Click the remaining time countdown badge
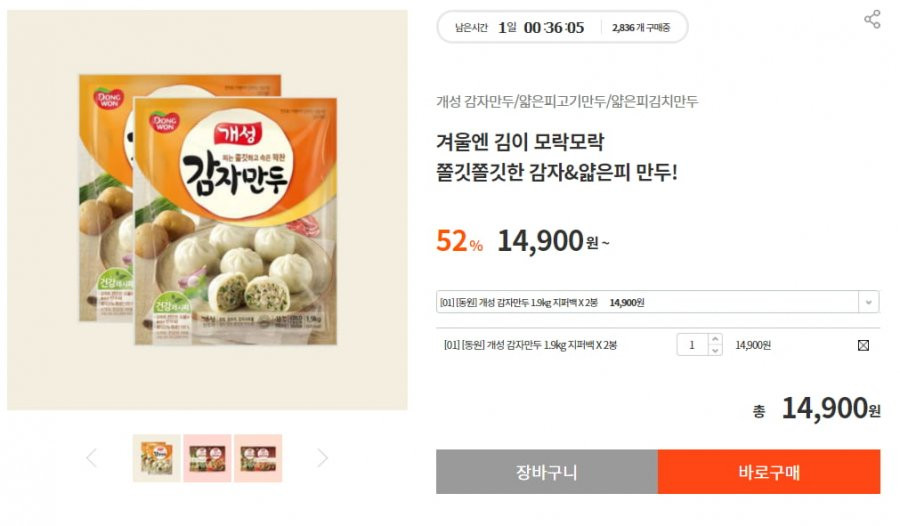This screenshot has width=900, height=526. 562,27
